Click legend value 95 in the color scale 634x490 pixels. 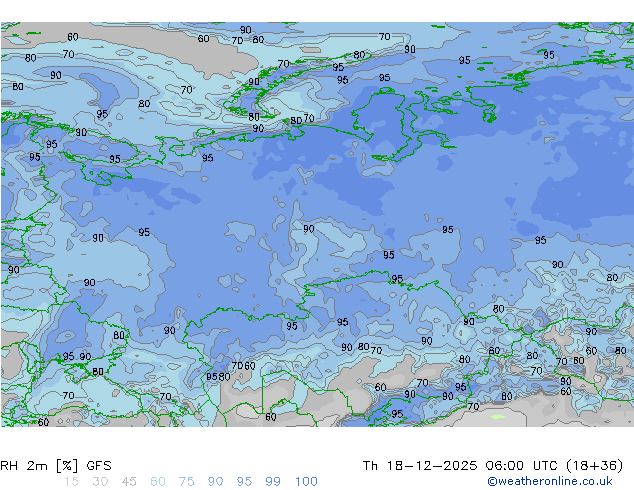pos(244,482)
